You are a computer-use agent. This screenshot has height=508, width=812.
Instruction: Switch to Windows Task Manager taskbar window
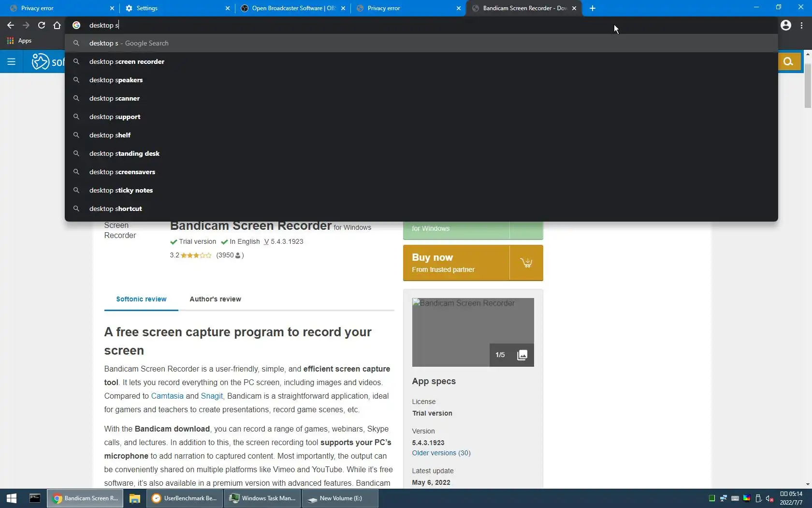[262, 498]
